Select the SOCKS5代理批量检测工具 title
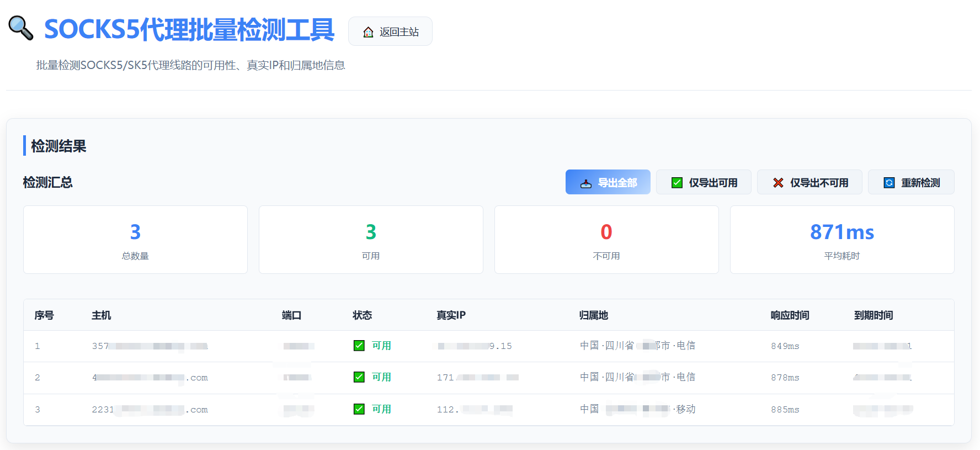The width and height of the screenshot is (980, 450). tap(189, 29)
